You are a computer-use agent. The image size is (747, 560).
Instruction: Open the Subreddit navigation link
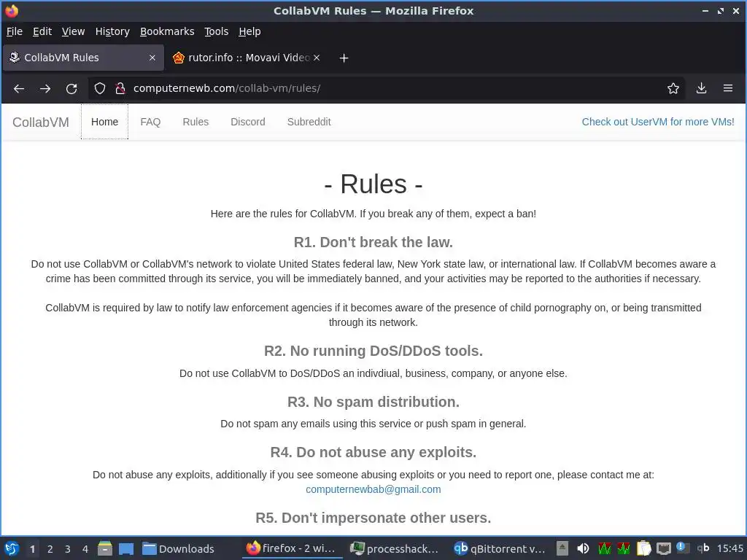[309, 122]
